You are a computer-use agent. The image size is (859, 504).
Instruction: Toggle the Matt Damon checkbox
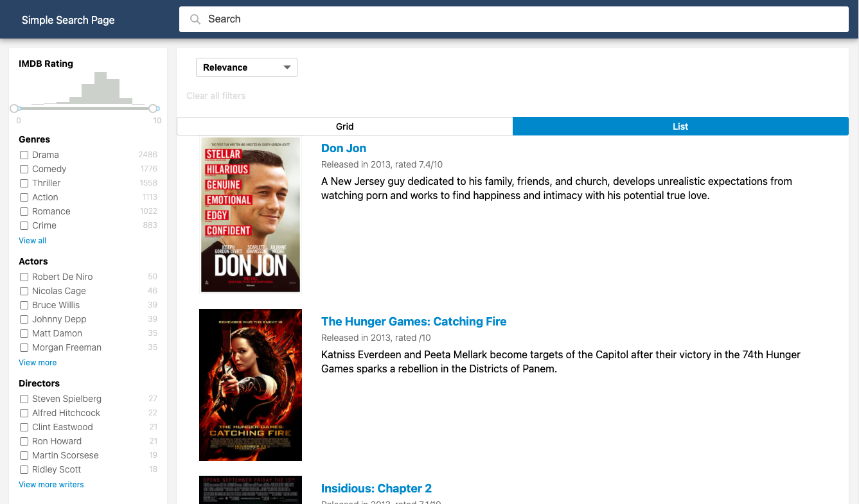tap(24, 333)
